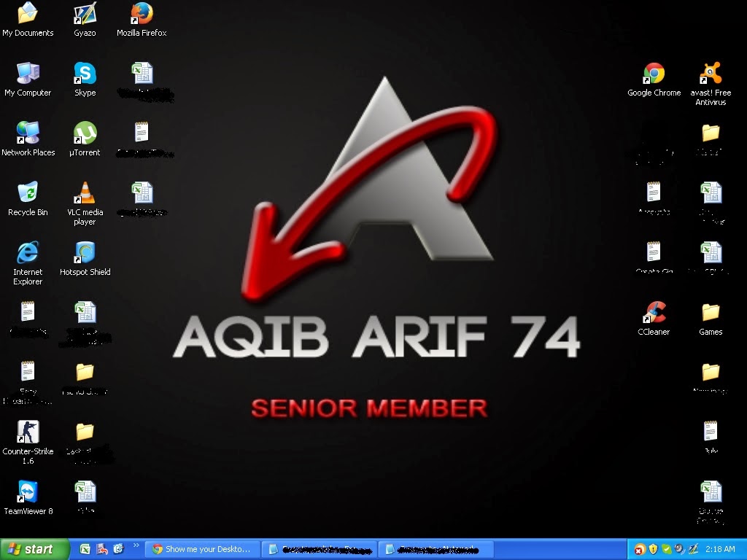Select the Gyazo desktop shortcut
The width and height of the screenshot is (747, 560).
[x=85, y=19]
